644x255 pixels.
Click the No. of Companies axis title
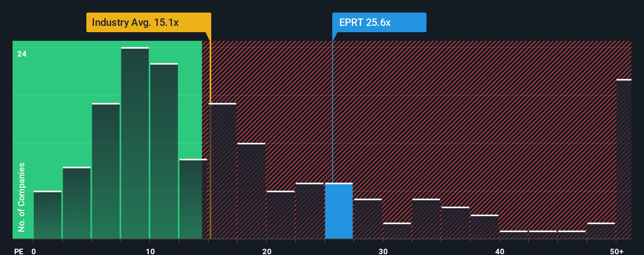click(x=22, y=197)
